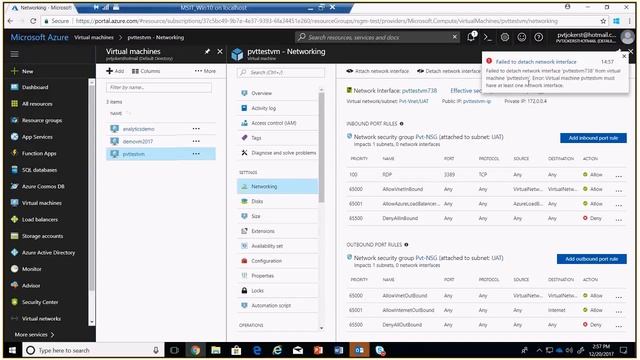The width and height of the screenshot is (640, 360).
Task: Click Add outbound port rule
Action: [x=591, y=259]
